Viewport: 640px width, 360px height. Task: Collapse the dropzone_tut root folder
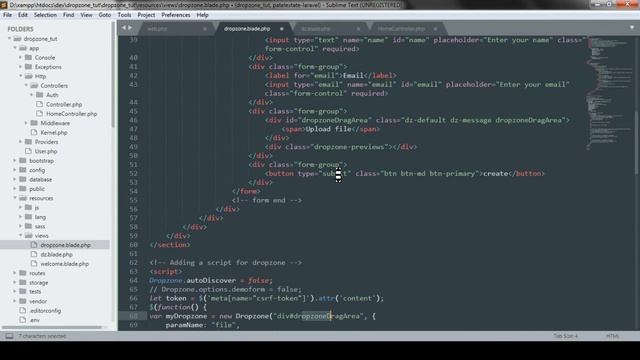click(x=9, y=39)
